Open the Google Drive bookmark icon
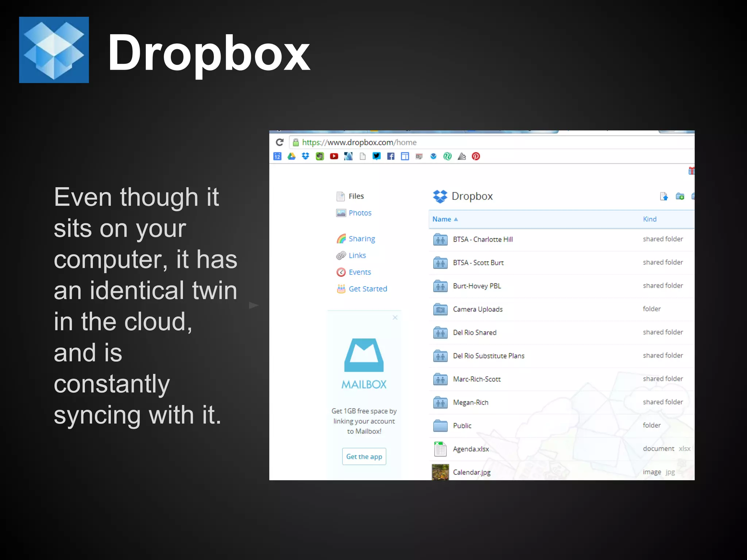 point(291,156)
